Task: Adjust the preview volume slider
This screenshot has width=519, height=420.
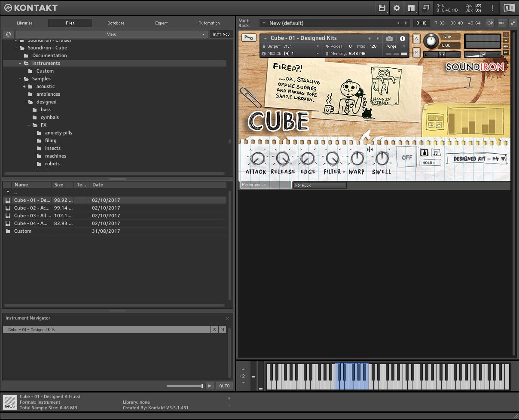Action: coord(184,386)
